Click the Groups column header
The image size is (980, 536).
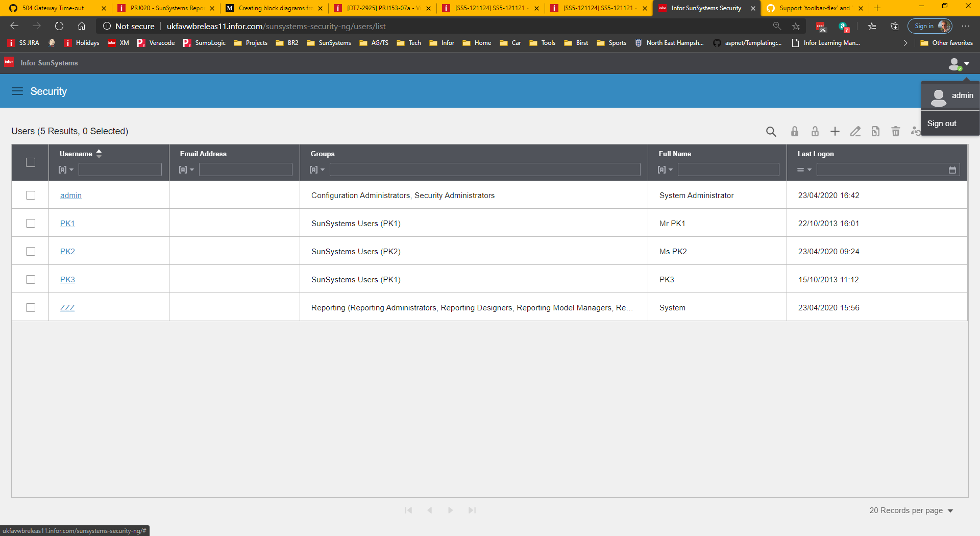tap(323, 154)
